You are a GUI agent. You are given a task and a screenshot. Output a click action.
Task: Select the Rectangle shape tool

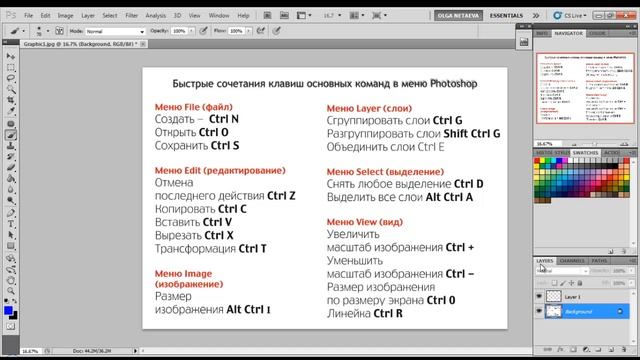click(x=11, y=246)
